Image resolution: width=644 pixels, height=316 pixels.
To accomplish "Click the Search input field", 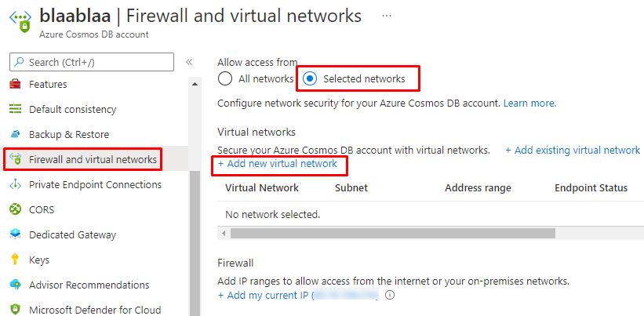I will 92,62.
